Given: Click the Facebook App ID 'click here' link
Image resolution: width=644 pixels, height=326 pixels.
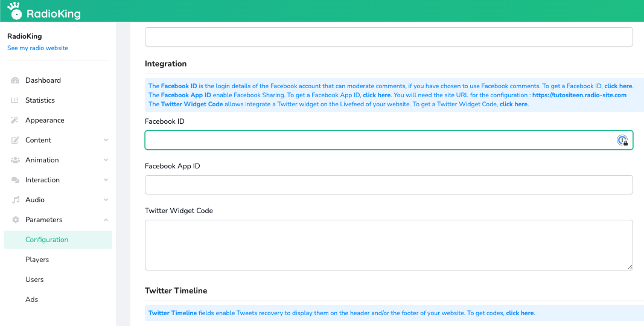Looking at the screenshot, I should pos(377,95).
